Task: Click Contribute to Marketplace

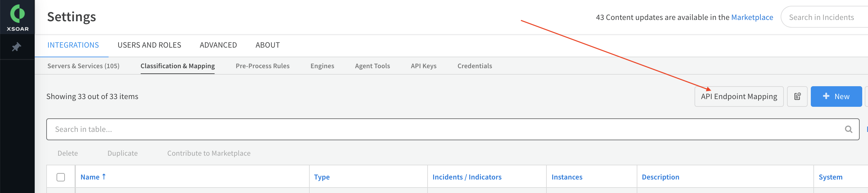Action: point(208,153)
